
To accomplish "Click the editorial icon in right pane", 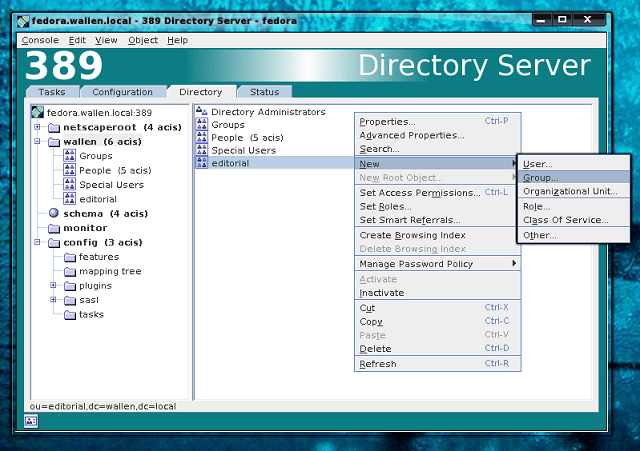I will [202, 162].
